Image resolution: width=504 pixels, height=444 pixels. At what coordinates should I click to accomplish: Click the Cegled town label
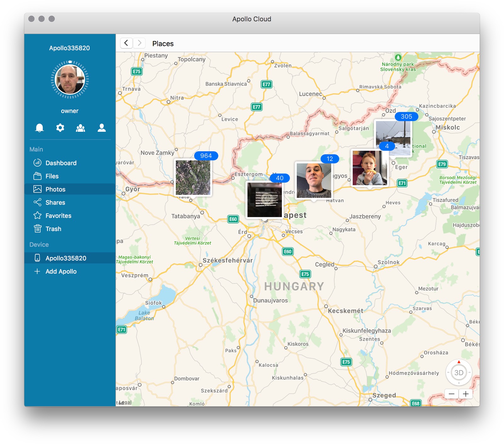(325, 264)
